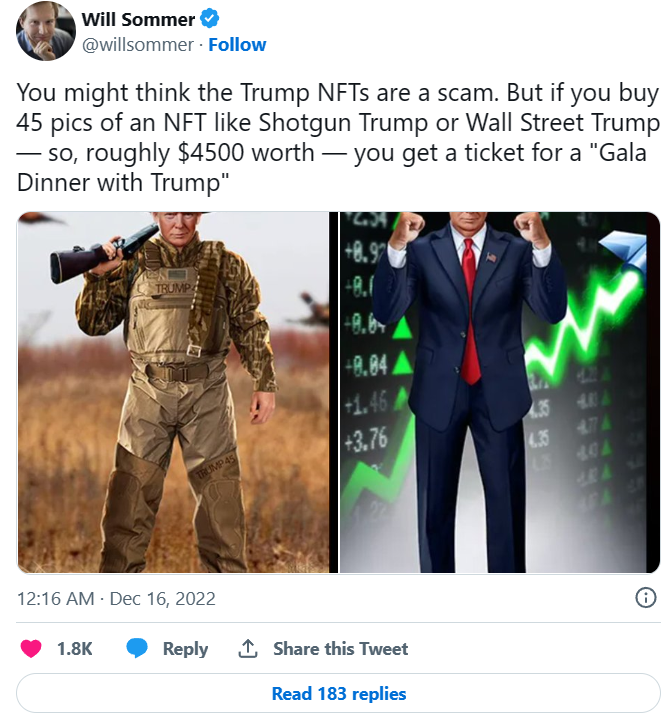671x720 pixels.
Task: Open Will Sommer's profile avatar
Action: click(x=46, y=31)
